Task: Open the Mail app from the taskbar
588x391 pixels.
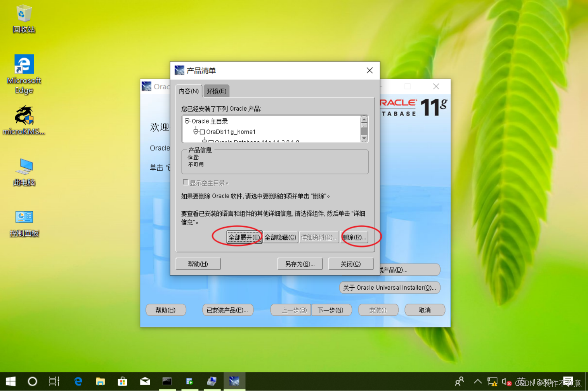Action: tap(145, 381)
